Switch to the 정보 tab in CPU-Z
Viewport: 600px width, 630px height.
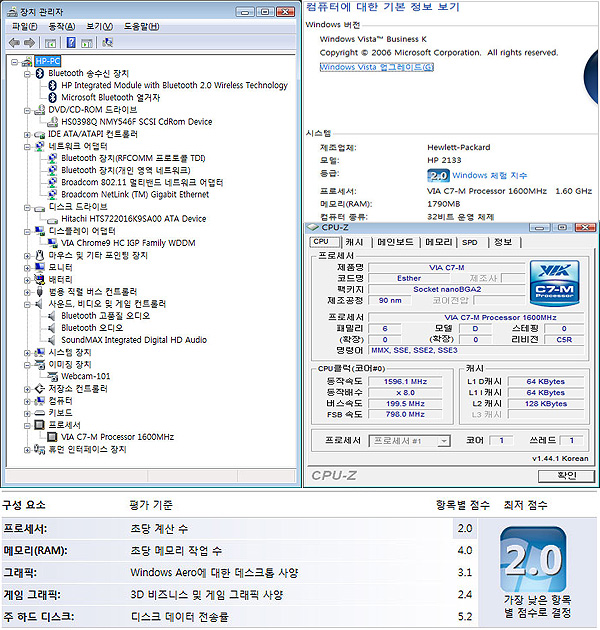pyautogui.click(x=503, y=242)
